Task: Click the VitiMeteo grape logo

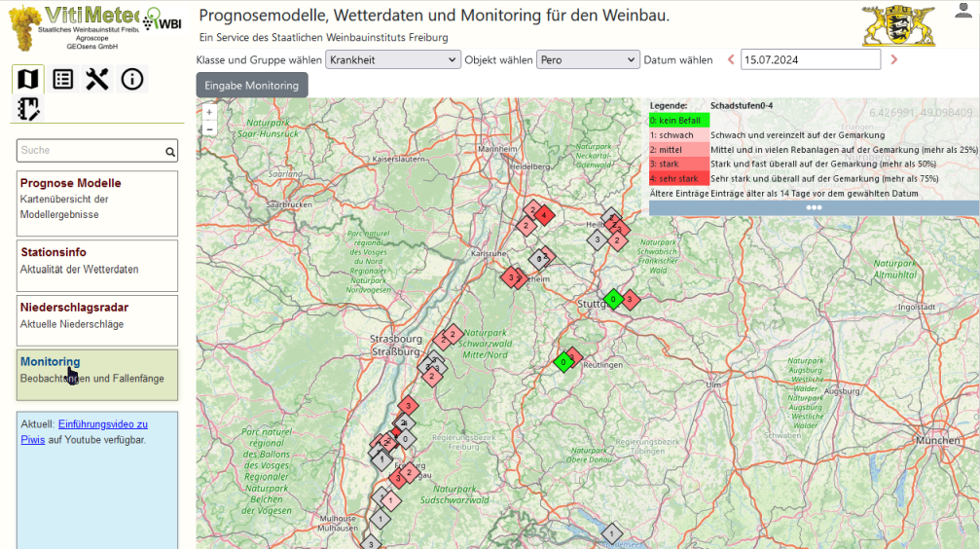Action: (x=24, y=28)
